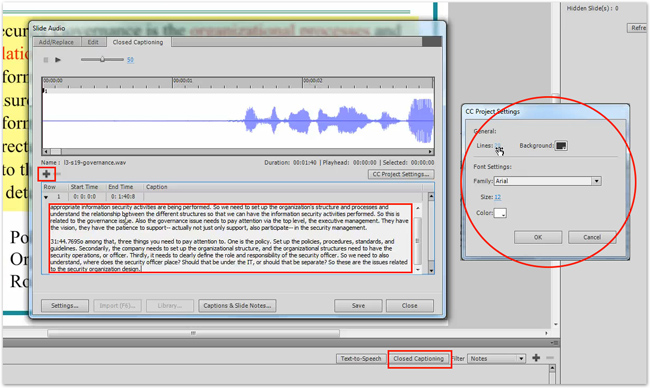Image resolution: width=650 pixels, height=388 pixels.
Task: Click the start time 0: 0: 0:0 cell
Action: [85, 197]
